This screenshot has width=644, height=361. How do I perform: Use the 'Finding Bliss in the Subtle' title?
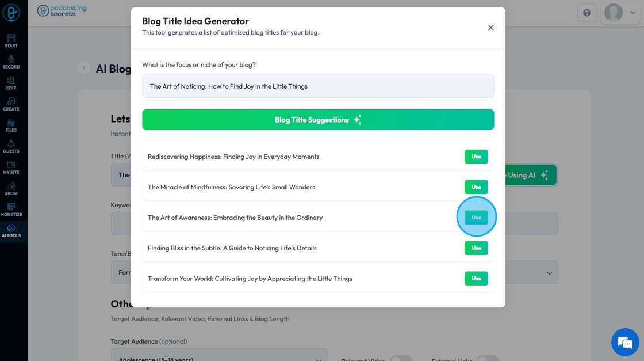476,248
